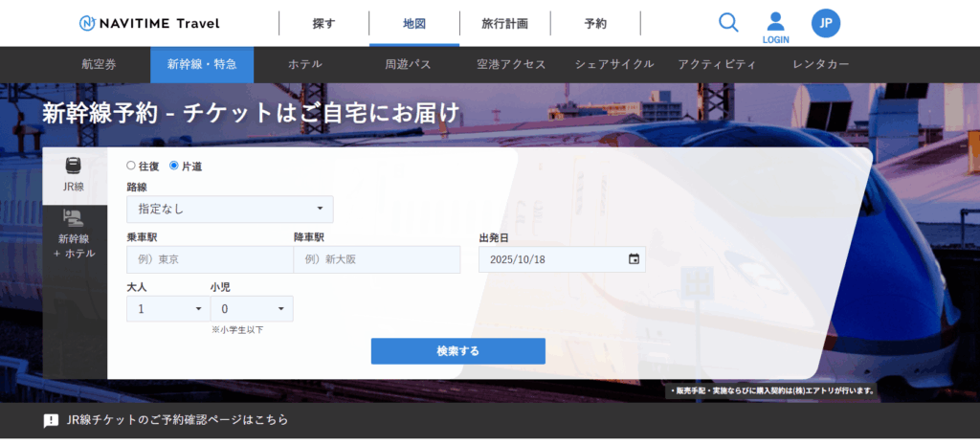Select the 往復 round-trip radio button

click(x=131, y=166)
